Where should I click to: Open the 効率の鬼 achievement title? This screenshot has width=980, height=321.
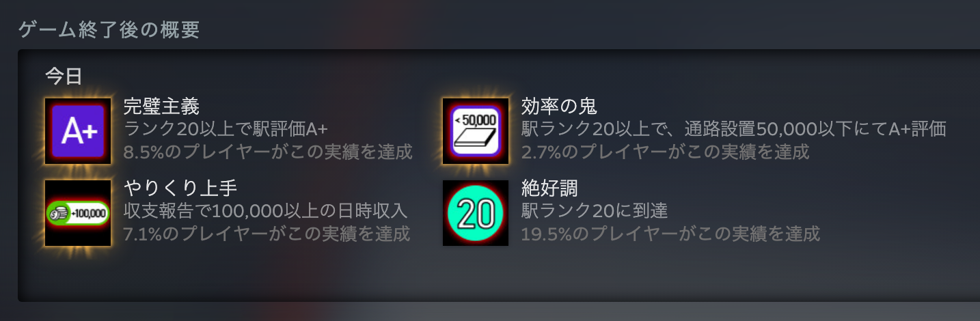click(x=559, y=107)
